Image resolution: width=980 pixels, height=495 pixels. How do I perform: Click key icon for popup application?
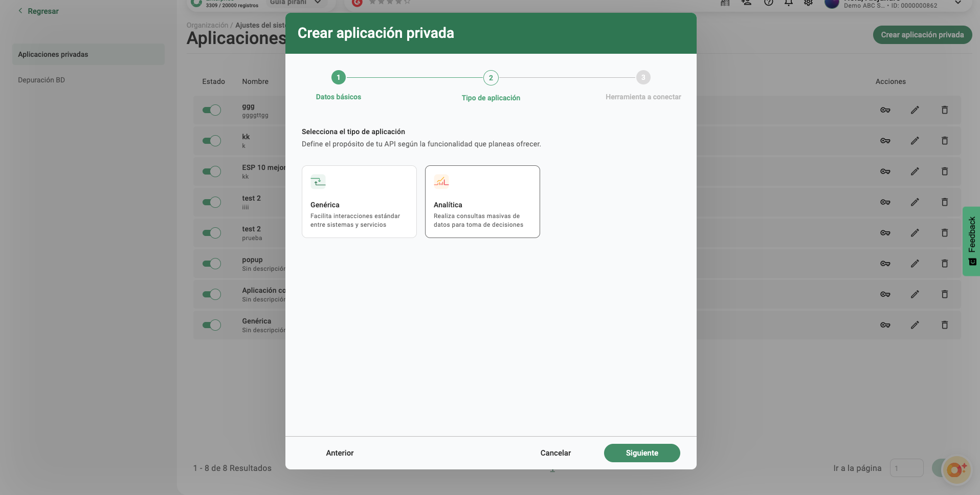tap(885, 264)
